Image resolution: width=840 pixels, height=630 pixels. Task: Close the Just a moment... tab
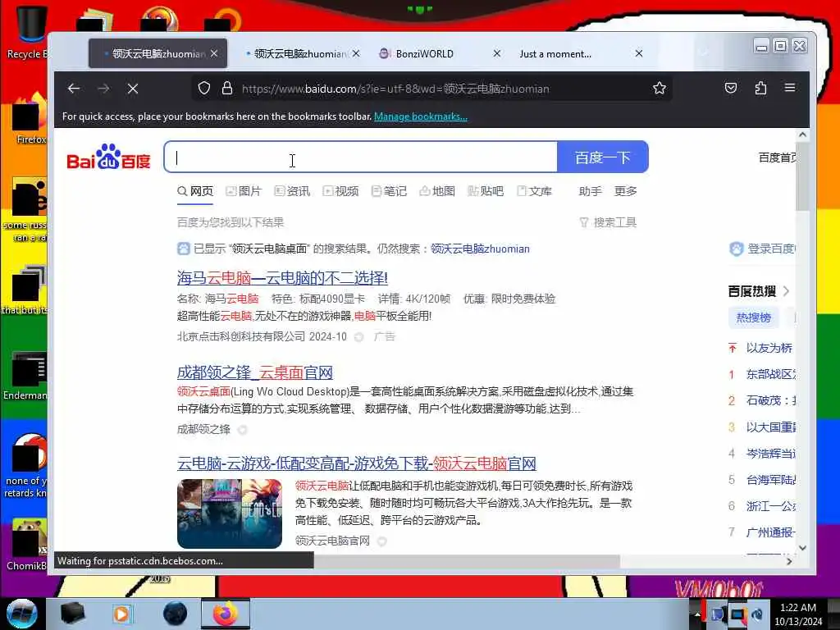[638, 53]
